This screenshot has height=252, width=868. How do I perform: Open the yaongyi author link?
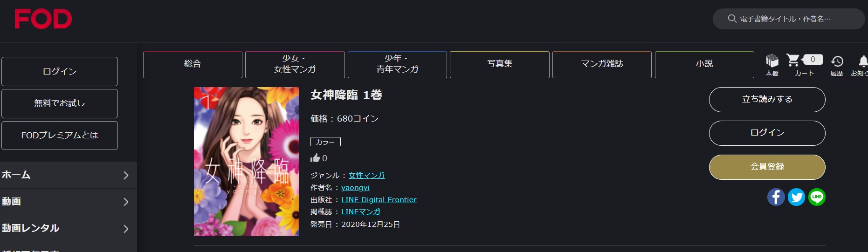point(355,187)
